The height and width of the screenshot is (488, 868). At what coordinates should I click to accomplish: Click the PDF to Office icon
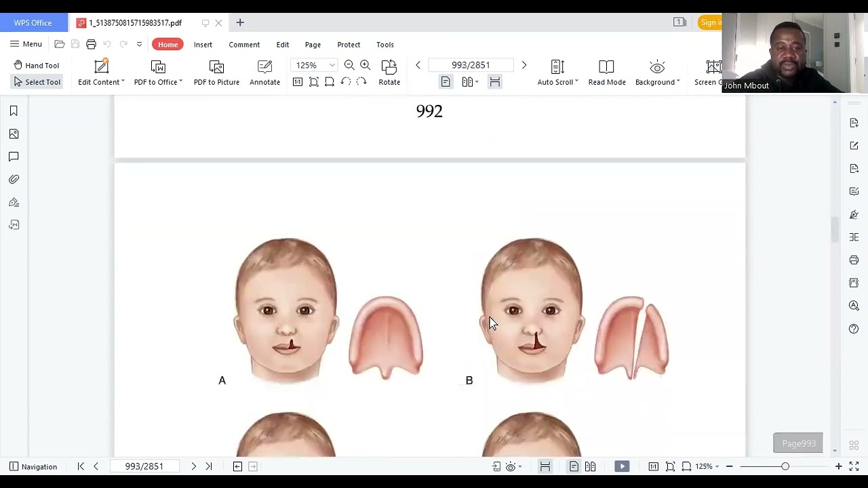[x=158, y=67]
